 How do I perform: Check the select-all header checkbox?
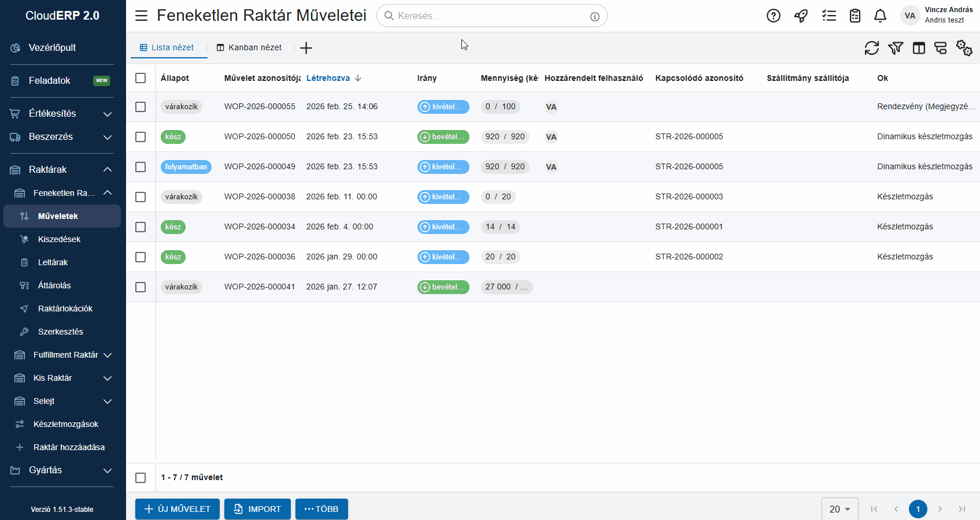(140, 78)
